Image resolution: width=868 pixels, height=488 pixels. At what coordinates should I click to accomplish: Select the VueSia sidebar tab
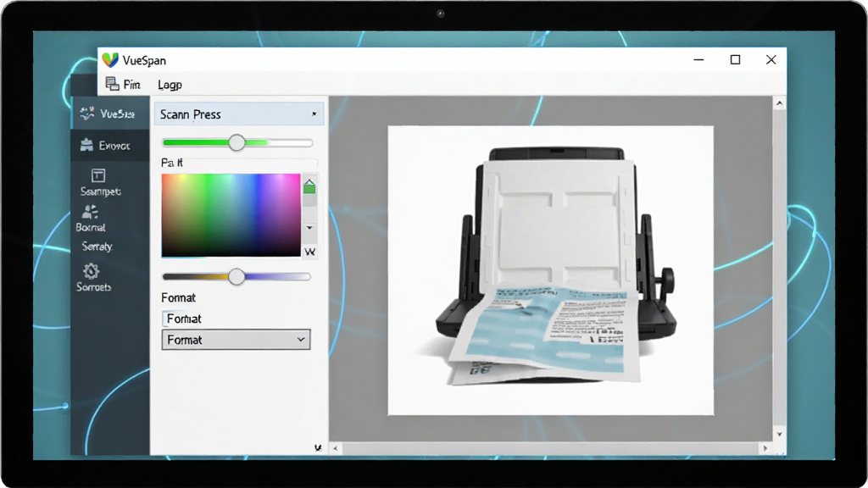coord(110,114)
